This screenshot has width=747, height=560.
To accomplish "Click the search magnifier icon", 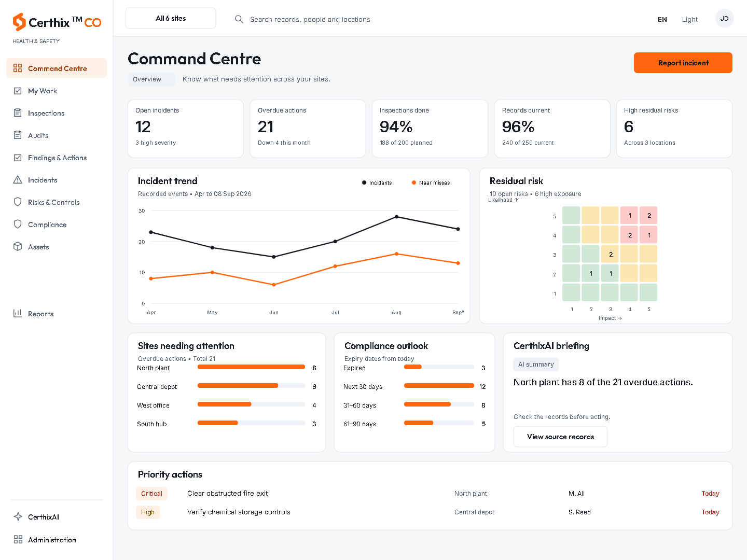I will 239,19.
